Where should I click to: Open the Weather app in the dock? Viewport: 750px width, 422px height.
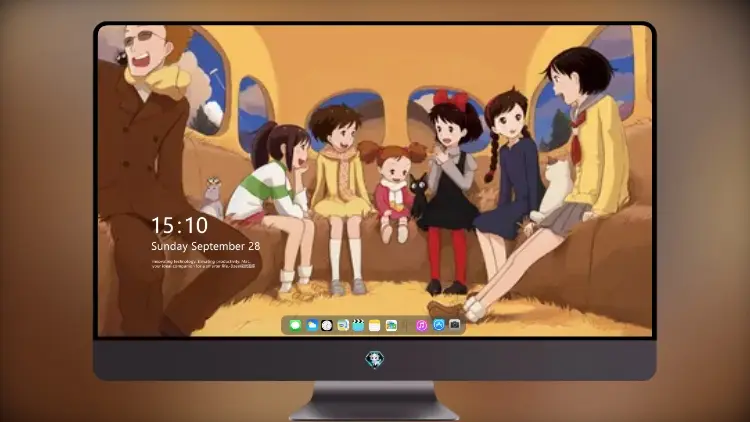[x=312, y=326]
